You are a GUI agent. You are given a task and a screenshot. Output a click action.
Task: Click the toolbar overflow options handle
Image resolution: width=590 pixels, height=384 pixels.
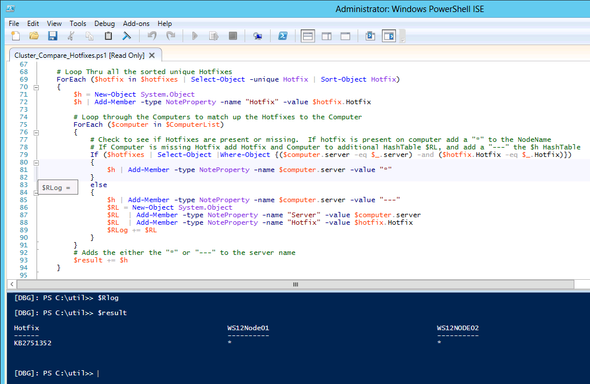[x=402, y=36]
